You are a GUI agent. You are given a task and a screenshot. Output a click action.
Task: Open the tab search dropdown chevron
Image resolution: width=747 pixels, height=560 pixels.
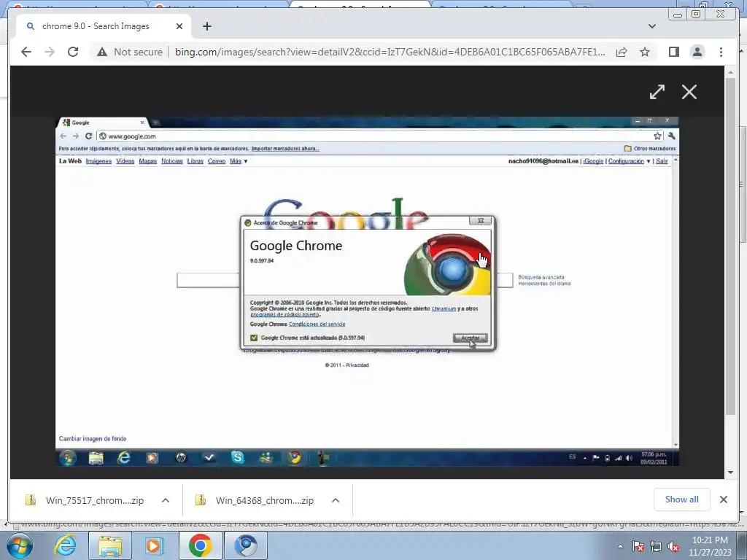(652, 26)
